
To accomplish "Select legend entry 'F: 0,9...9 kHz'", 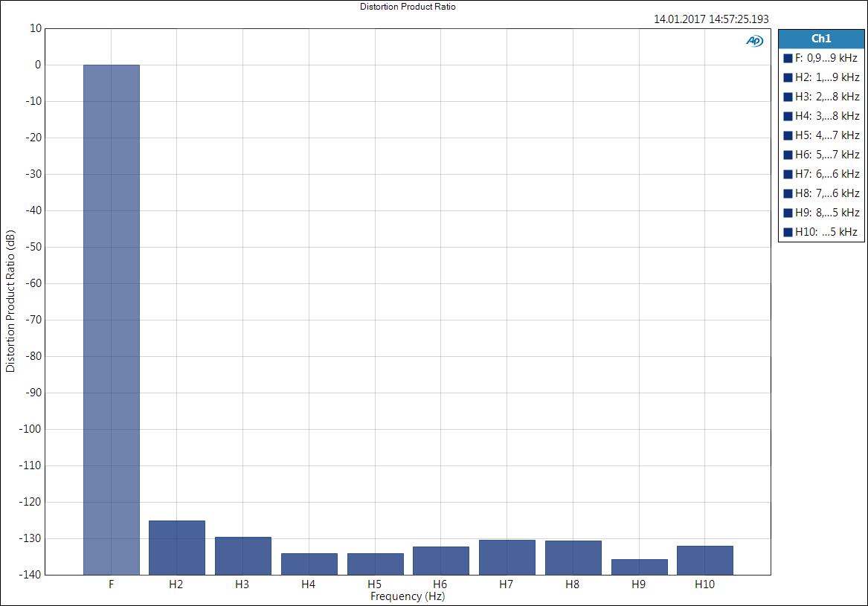I will [x=821, y=58].
